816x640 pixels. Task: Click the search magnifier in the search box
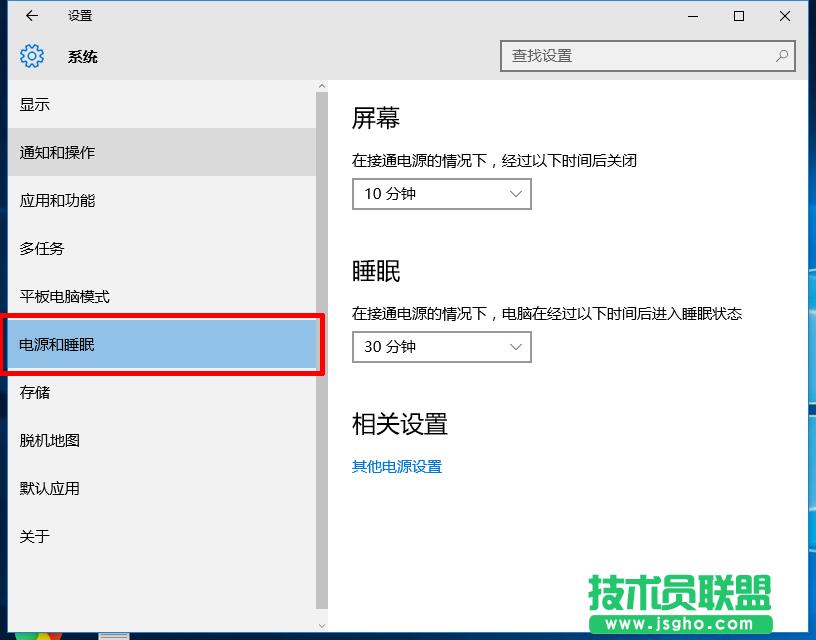click(x=781, y=56)
